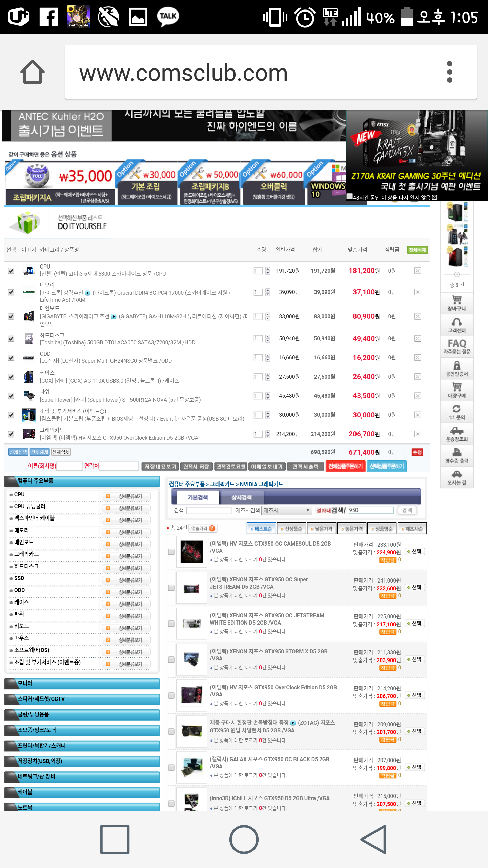The height and width of the screenshot is (868, 488).
Task: Open the receipt print (영수증 출력) icon
Action: click(457, 455)
